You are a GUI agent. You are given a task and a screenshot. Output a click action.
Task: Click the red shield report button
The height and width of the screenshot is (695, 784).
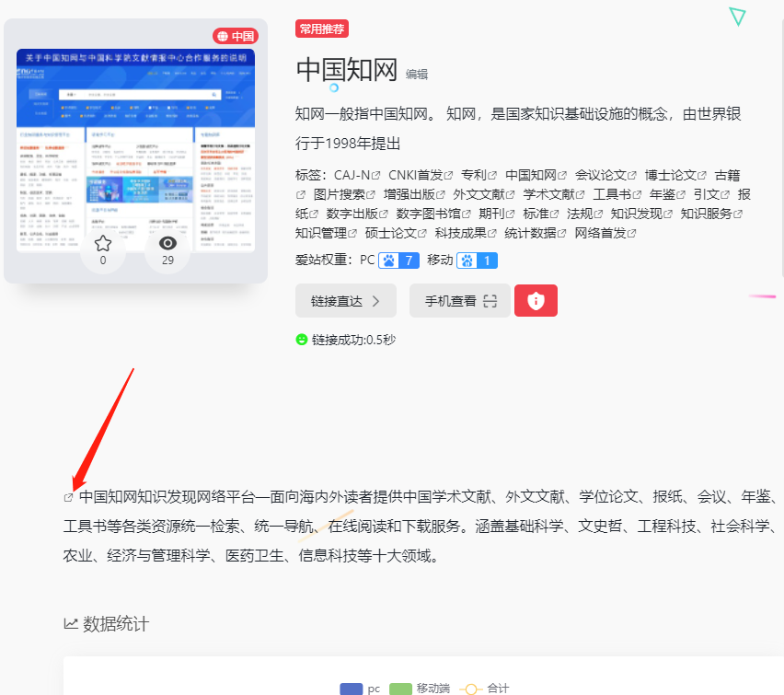[536, 301]
